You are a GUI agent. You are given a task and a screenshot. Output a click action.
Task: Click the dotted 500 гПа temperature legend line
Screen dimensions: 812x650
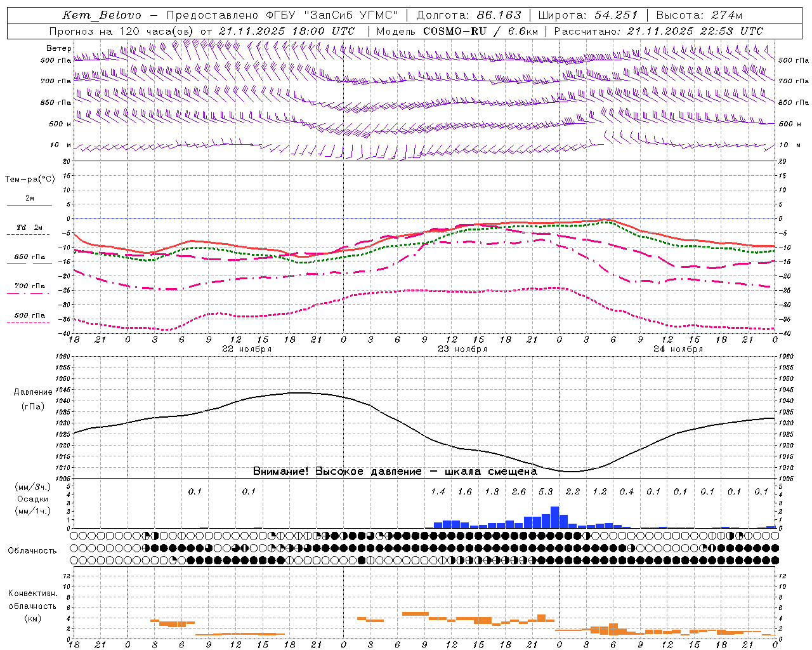point(29,322)
